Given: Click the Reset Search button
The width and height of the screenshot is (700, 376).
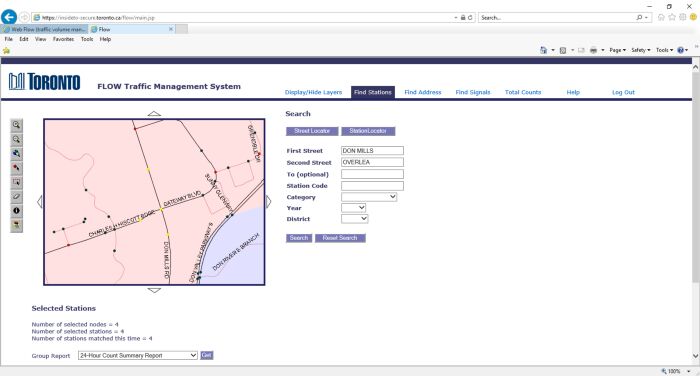Looking at the screenshot, I should pyautogui.click(x=340, y=238).
